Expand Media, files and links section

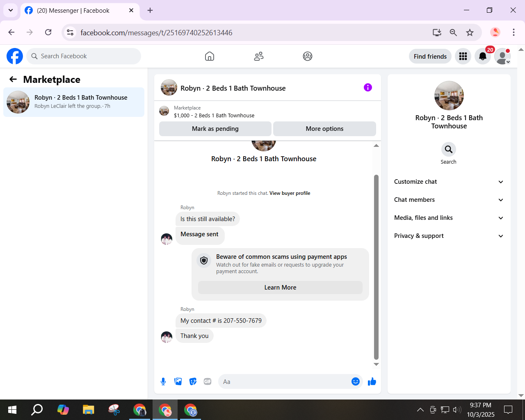[x=449, y=218]
